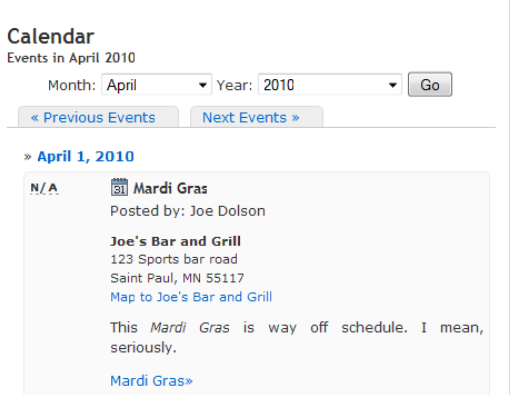Click the bold Joe's Bar and Grill venue name
The width and height of the screenshot is (512, 395).
pos(175,241)
